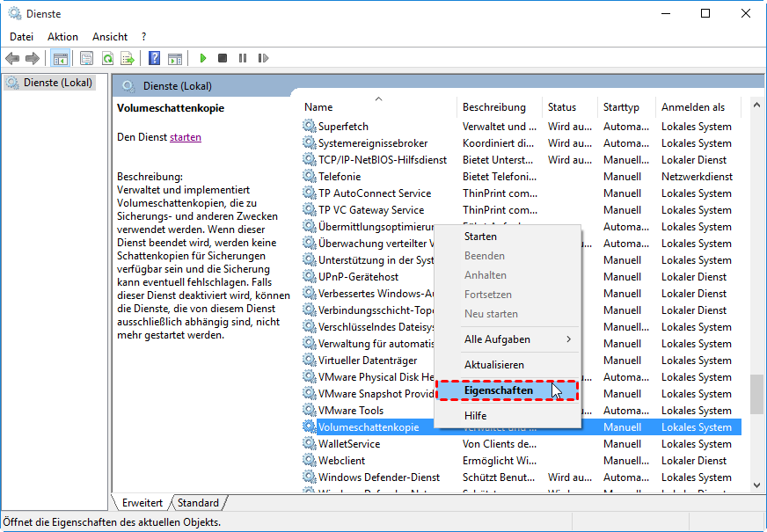Select Starten from the context menu
This screenshot has width=767, height=532.
(480, 237)
